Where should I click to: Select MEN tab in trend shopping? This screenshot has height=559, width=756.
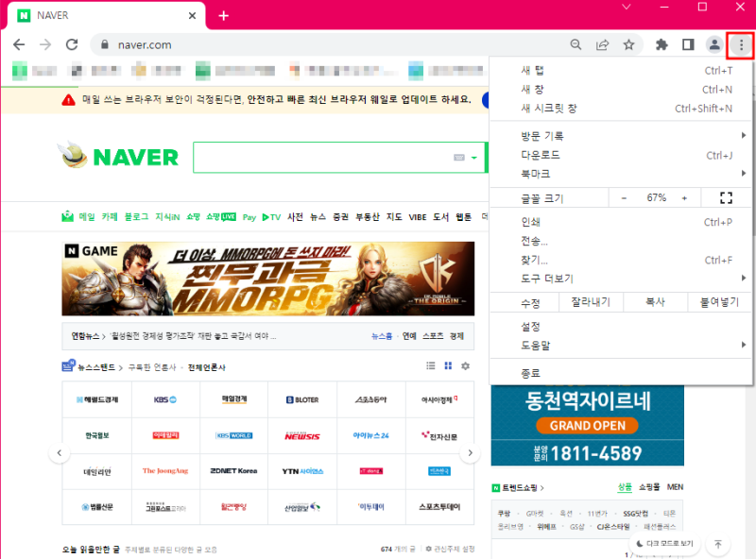(x=675, y=487)
